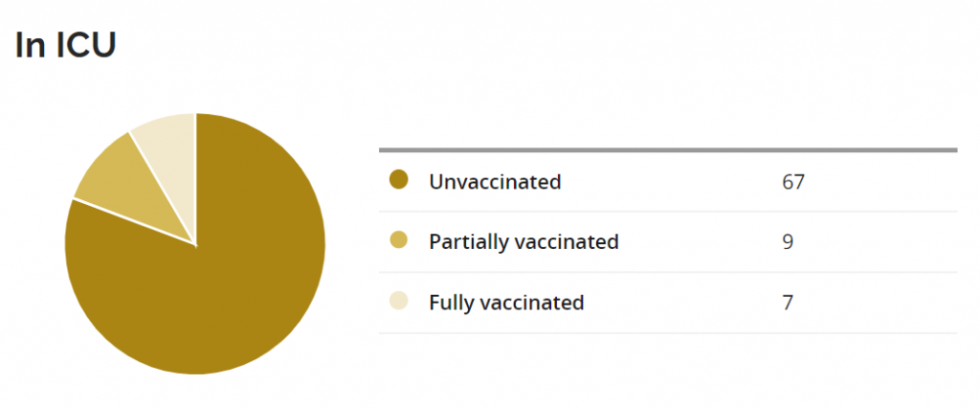Click the divider line below the Unvaccinated row

pos(668,211)
